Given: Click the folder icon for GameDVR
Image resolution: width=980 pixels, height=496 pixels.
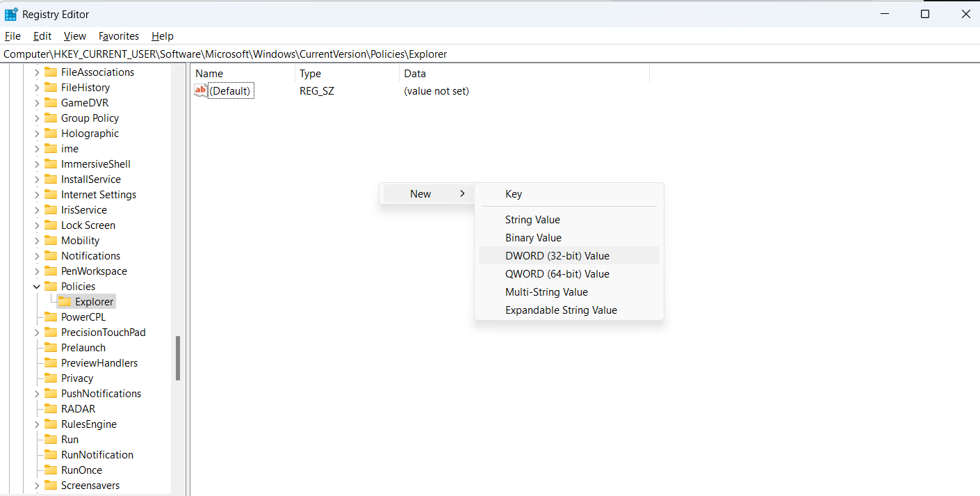Looking at the screenshot, I should (x=51, y=102).
